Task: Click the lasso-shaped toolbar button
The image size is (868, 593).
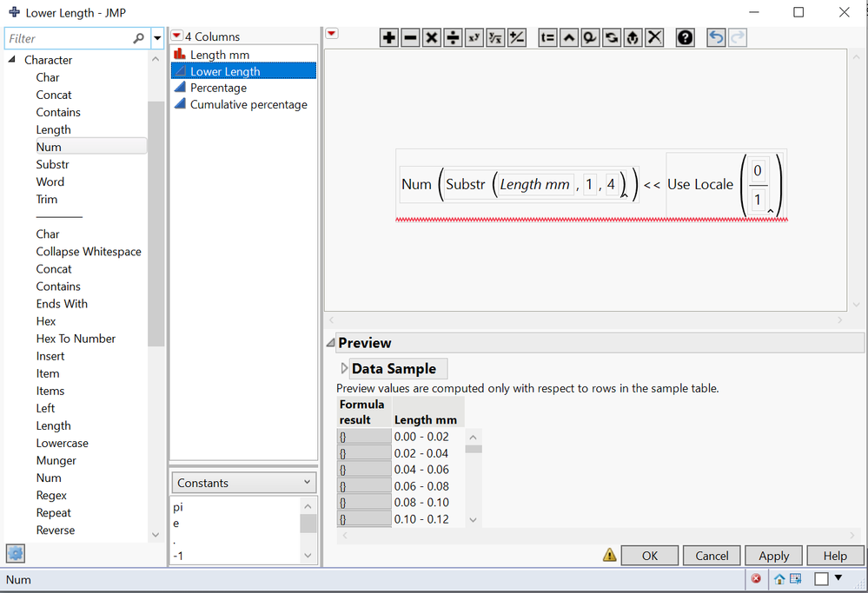Action: [590, 37]
